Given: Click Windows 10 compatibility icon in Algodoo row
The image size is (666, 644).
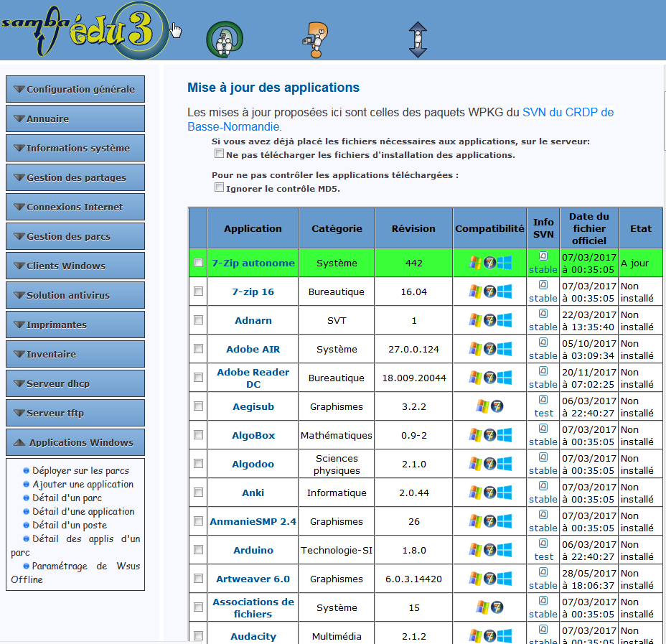Looking at the screenshot, I should 505,464.
